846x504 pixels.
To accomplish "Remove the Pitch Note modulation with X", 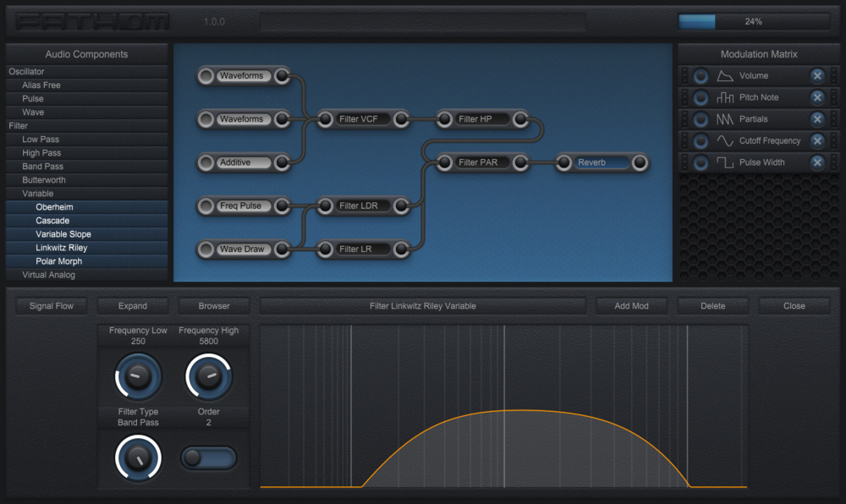I will pyautogui.click(x=817, y=97).
